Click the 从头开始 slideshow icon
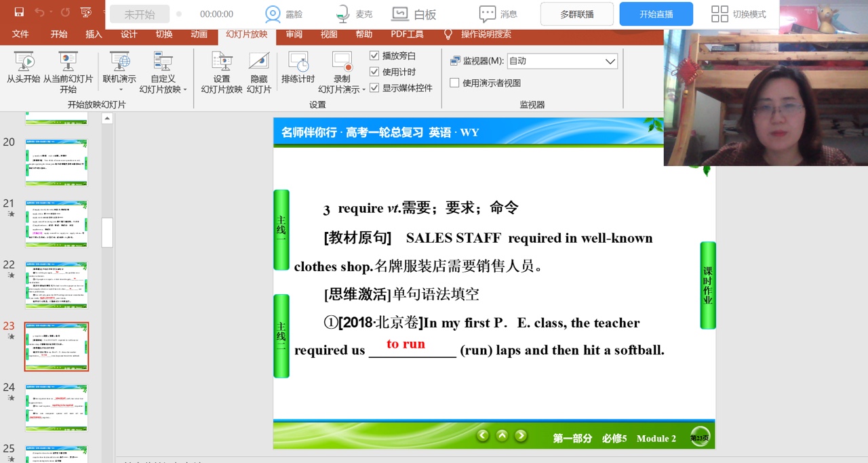Image resolution: width=868 pixels, height=463 pixels. click(23, 62)
